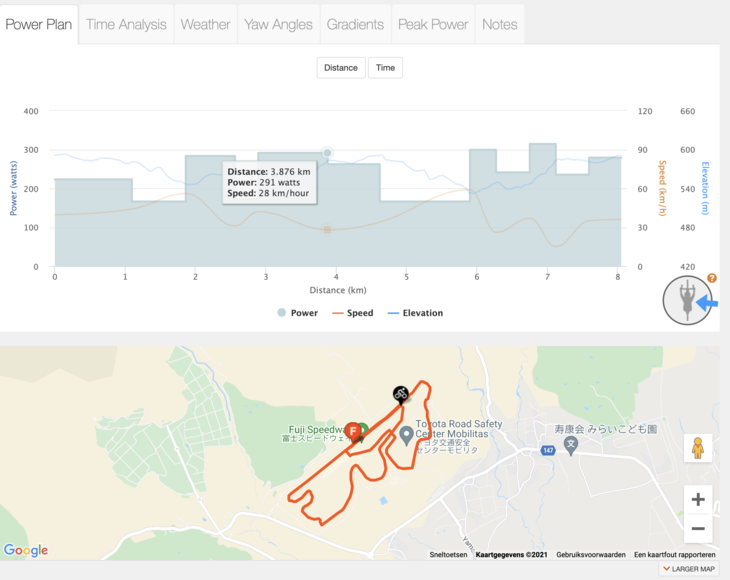Toggle the Power series in legend
This screenshot has width=730, height=580.
point(298,313)
